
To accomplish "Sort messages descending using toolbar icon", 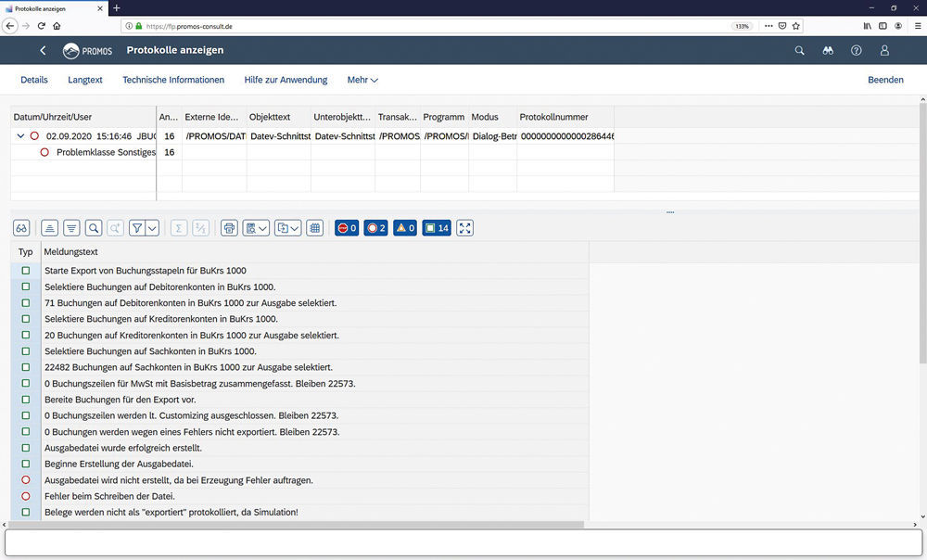I will [71, 228].
